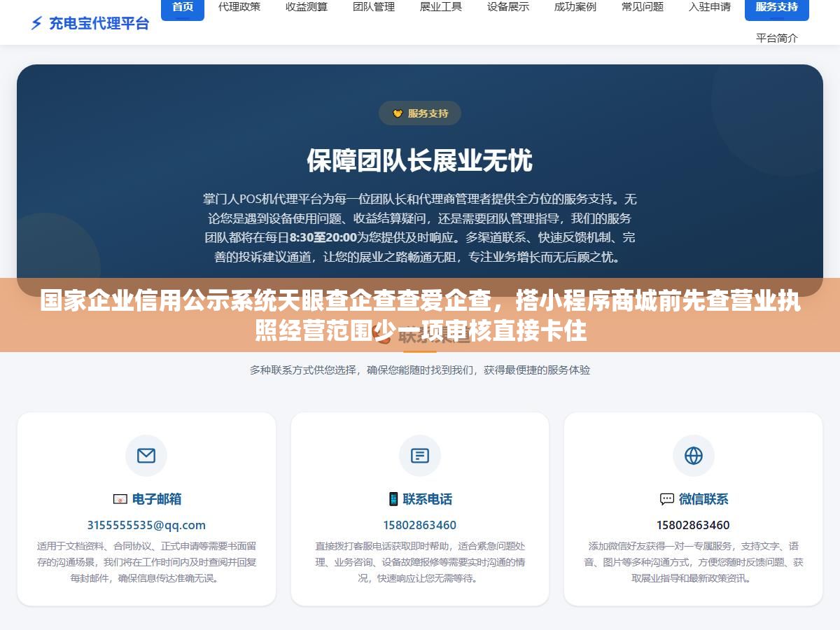Click the phone card description paragraph
This screenshot has height=630, width=840.
pyautogui.click(x=420, y=562)
